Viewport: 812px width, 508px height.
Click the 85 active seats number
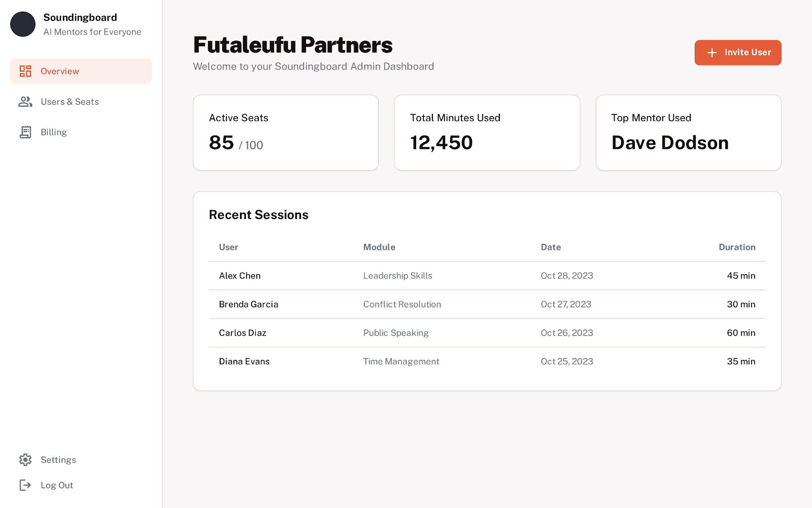click(x=221, y=143)
